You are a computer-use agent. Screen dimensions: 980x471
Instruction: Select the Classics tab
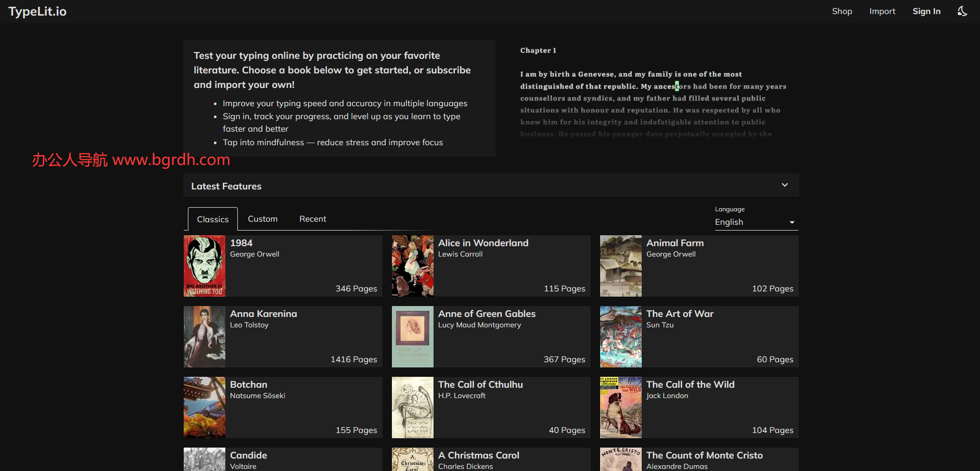(212, 219)
